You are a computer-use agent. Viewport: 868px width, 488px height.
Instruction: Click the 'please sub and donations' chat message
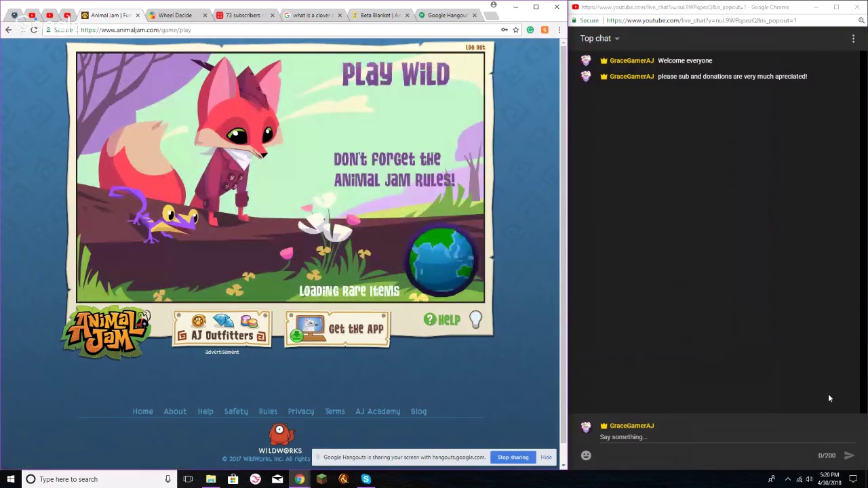[732, 77]
